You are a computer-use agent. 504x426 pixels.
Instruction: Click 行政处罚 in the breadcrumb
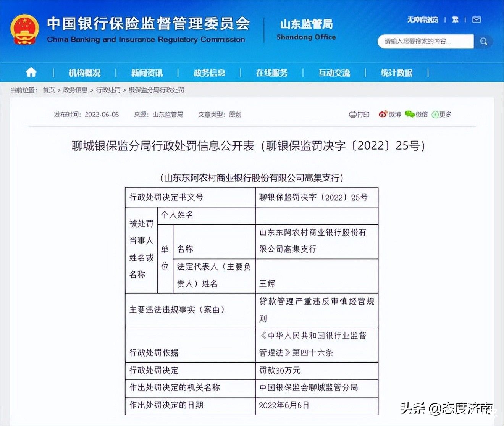[108, 90]
